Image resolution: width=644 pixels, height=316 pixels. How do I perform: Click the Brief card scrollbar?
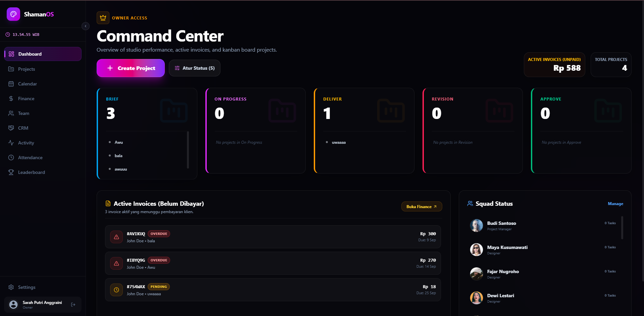click(x=188, y=150)
